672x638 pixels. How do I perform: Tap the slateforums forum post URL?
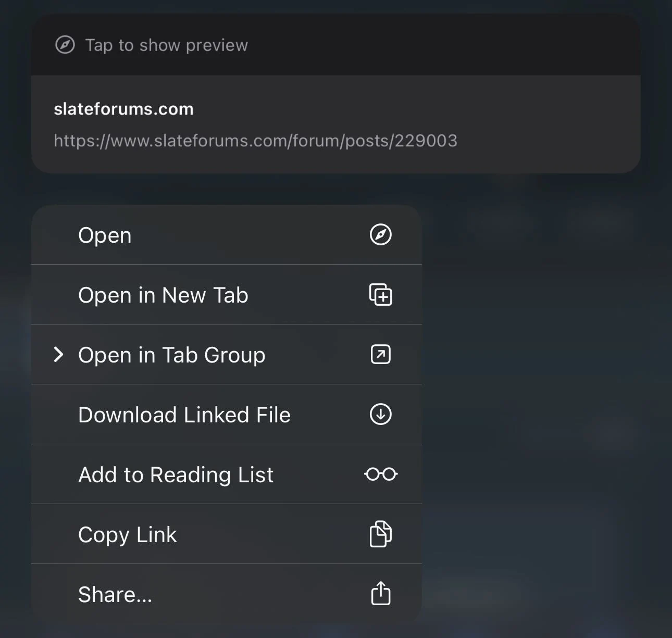[255, 141]
